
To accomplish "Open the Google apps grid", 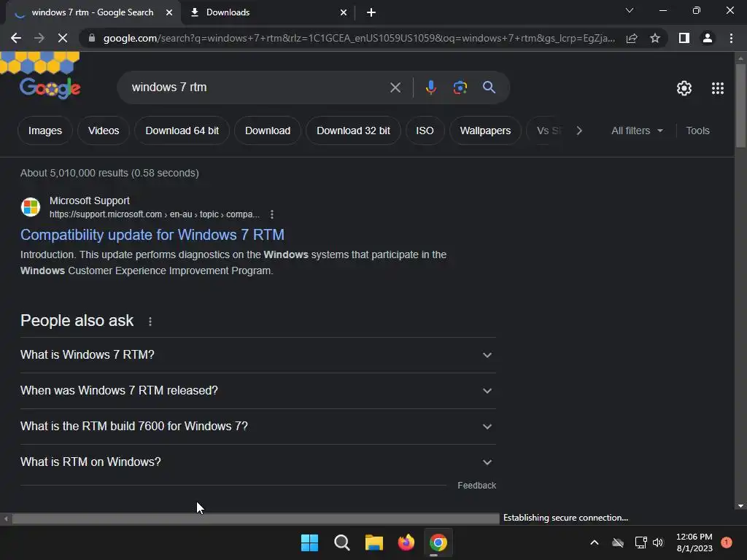I will tap(718, 88).
